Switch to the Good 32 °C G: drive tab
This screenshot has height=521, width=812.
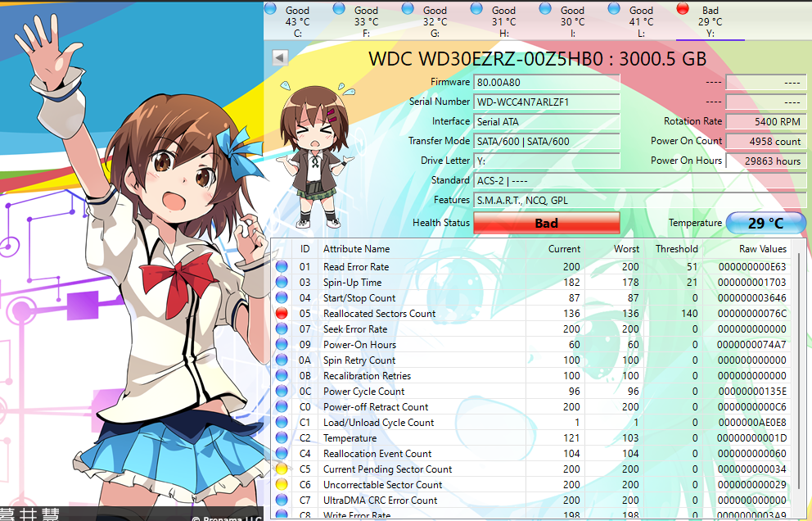click(x=435, y=21)
